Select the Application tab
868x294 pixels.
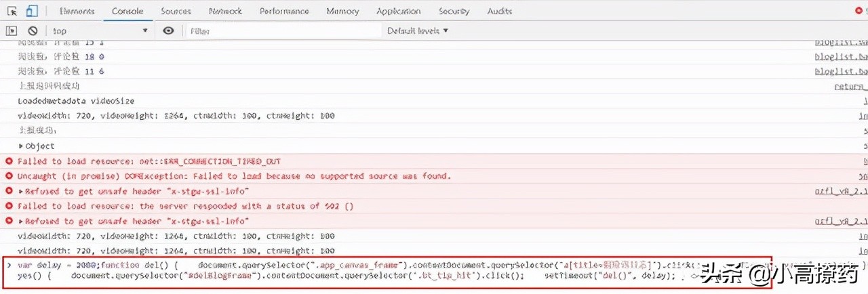[x=398, y=12]
